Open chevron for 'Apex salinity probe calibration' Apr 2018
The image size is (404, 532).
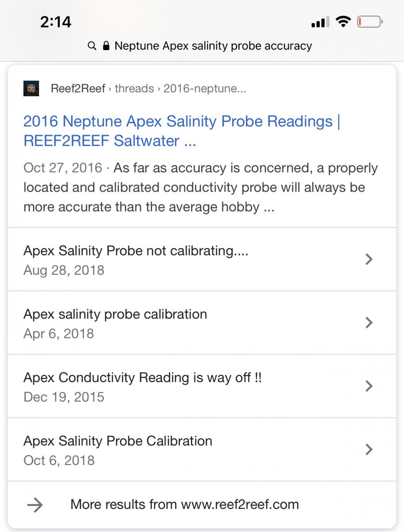tap(369, 323)
